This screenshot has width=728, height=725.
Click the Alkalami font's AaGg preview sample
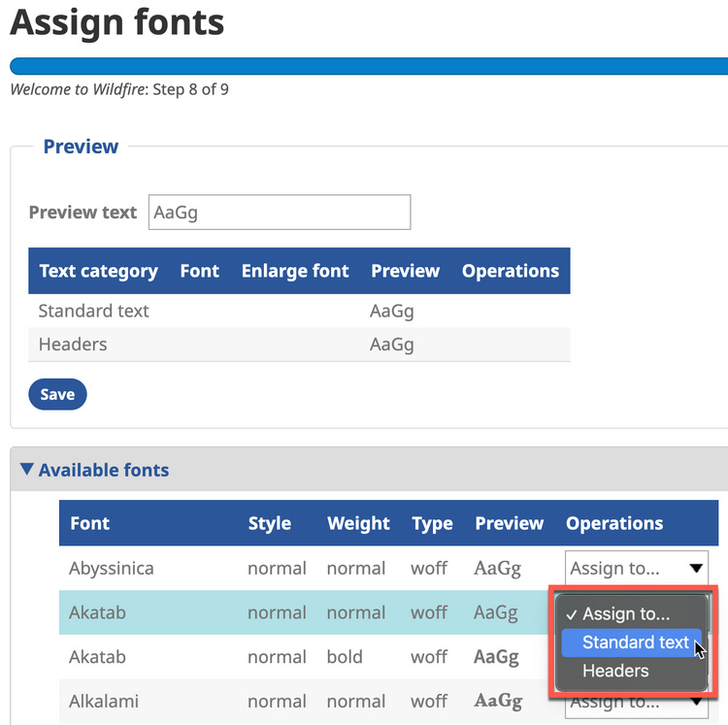coord(498,701)
